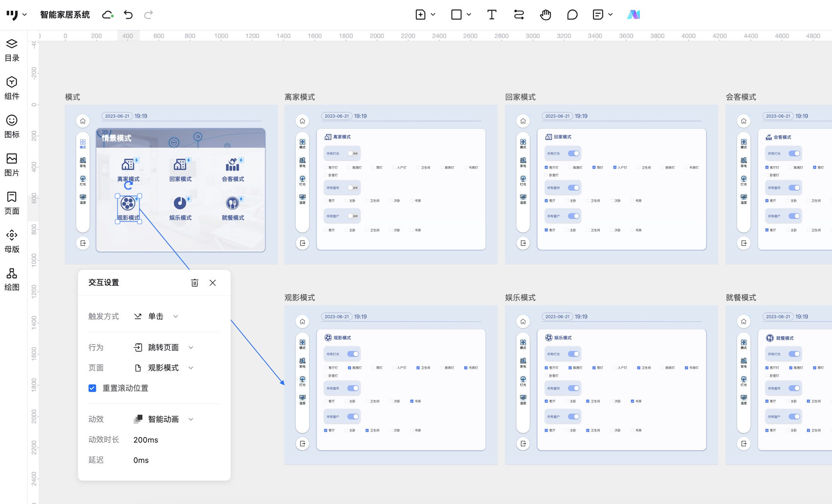Click the undo arrow

coord(128,15)
